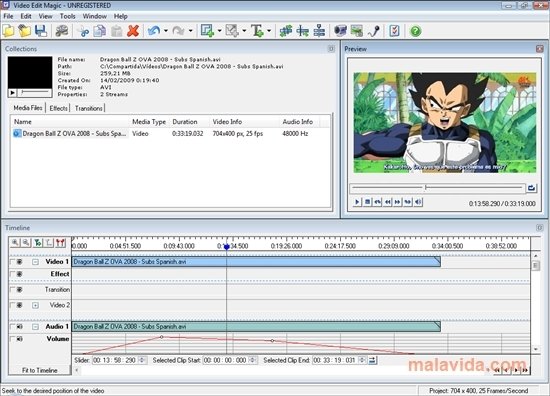Open the Redo history dropdown arrow
Screen dimensions: 550x396
point(190,31)
